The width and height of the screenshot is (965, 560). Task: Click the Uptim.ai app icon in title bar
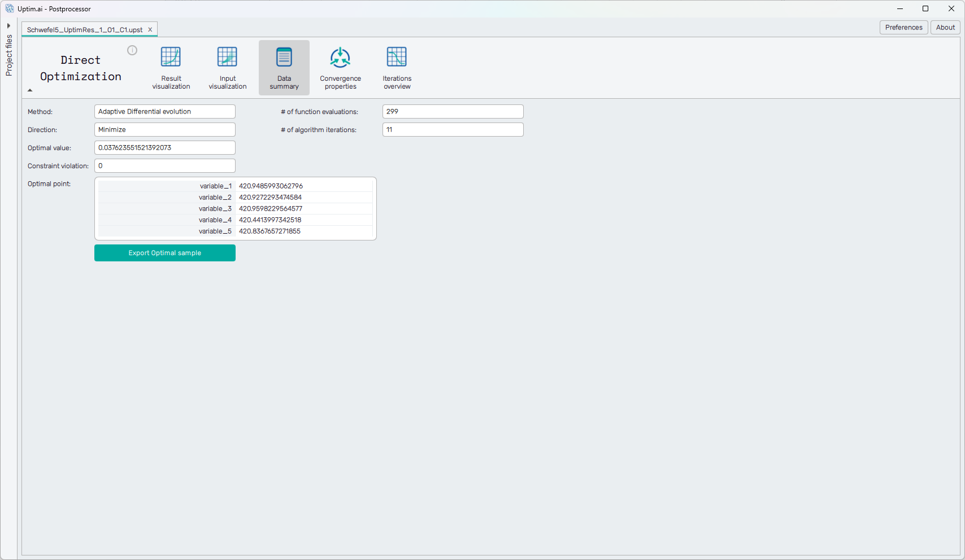pos(10,8)
